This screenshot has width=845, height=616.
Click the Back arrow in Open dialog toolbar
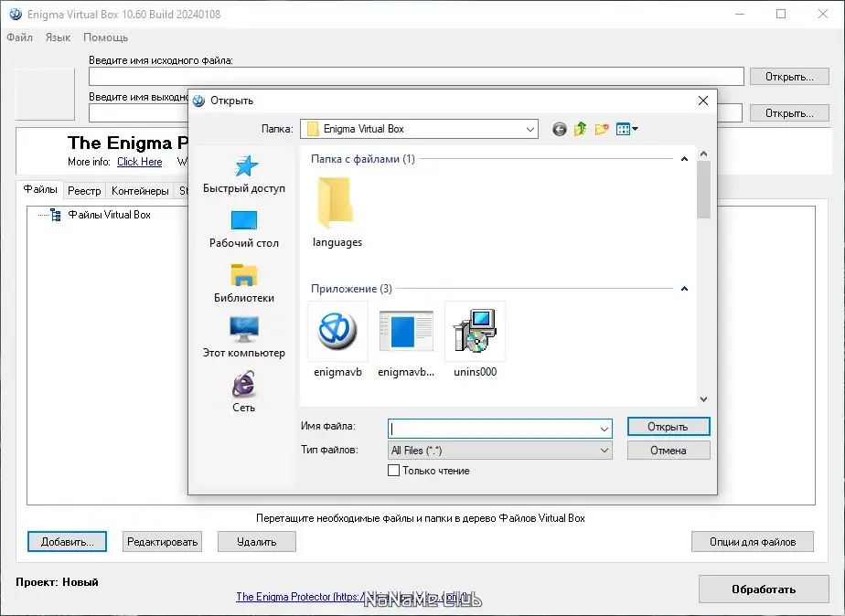click(560, 129)
